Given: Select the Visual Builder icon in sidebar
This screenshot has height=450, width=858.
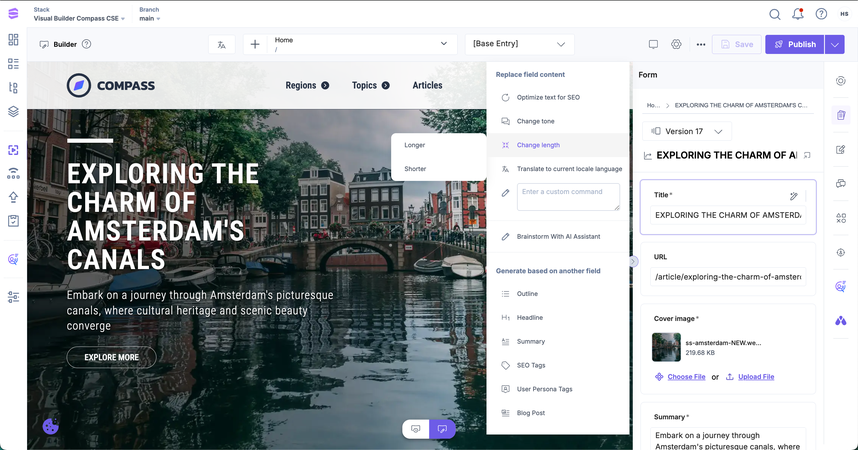Looking at the screenshot, I should click(x=13, y=150).
